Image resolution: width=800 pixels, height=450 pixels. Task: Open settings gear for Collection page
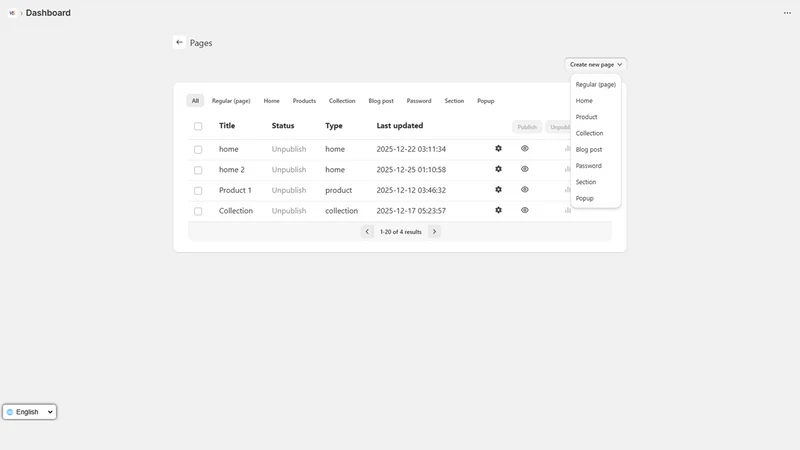tap(498, 210)
